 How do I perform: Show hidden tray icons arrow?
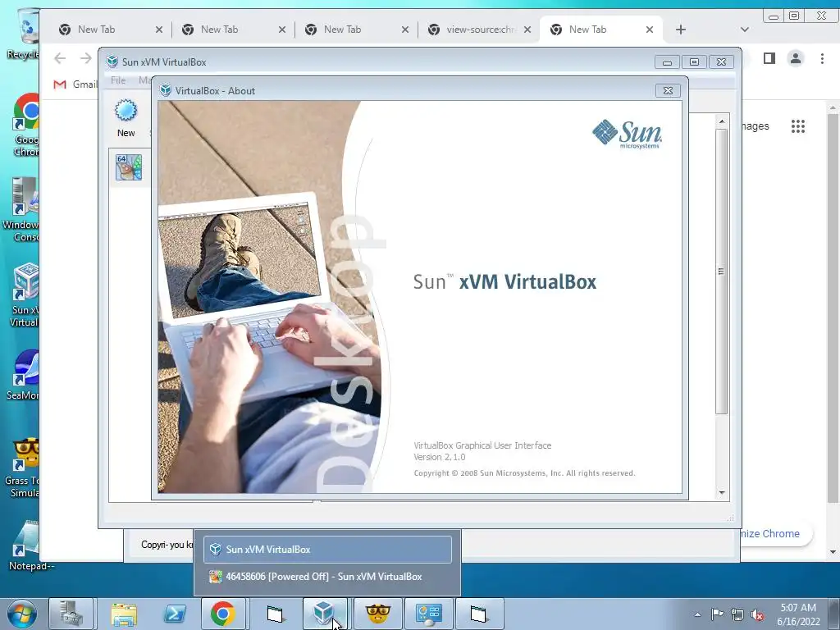tap(697, 614)
